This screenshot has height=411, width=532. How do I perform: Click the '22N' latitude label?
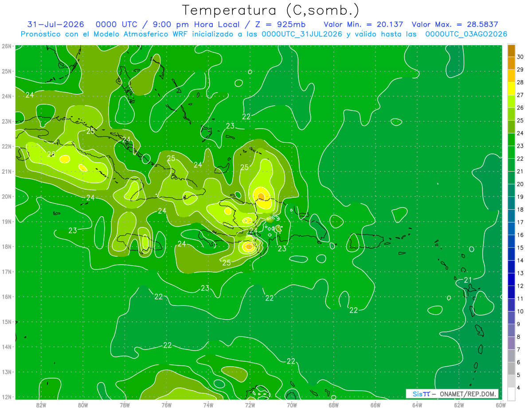6,146
